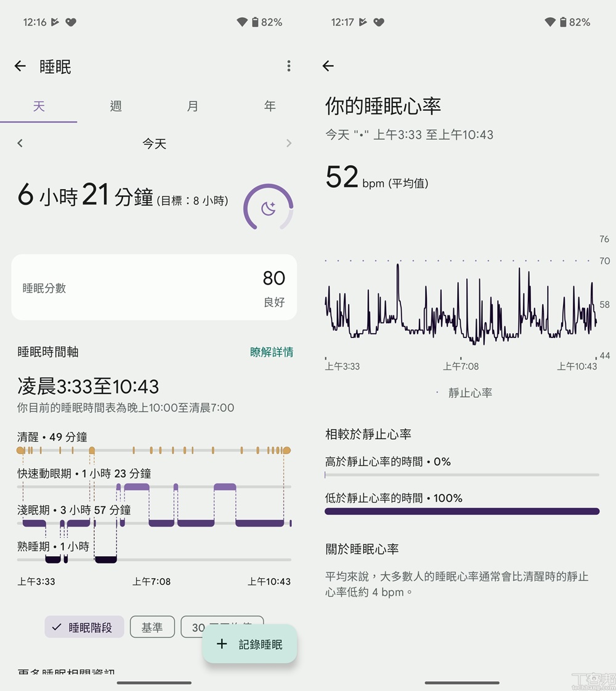This screenshot has height=691, width=616.
Task: Tap the 相較於靜止心率 heading
Action: click(x=368, y=434)
